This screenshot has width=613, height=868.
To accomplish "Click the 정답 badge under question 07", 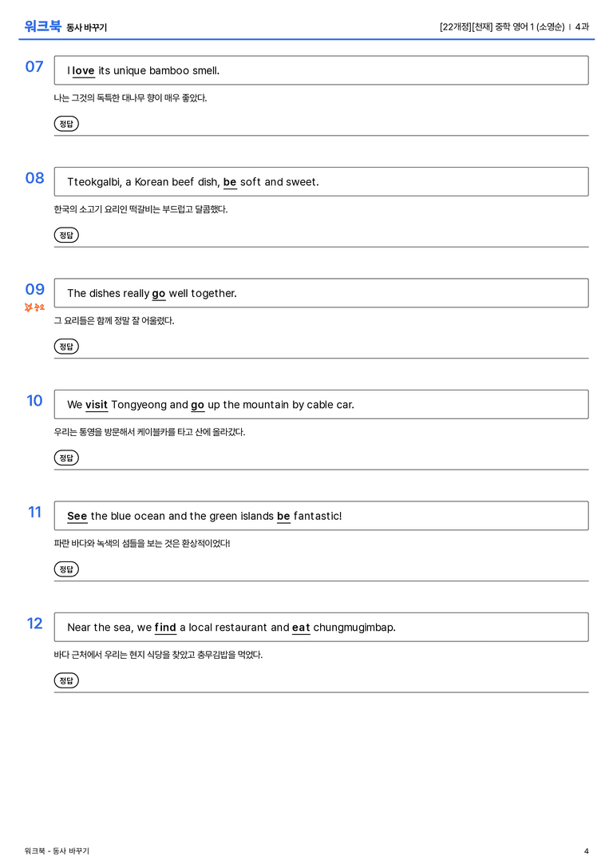I will click(66, 124).
